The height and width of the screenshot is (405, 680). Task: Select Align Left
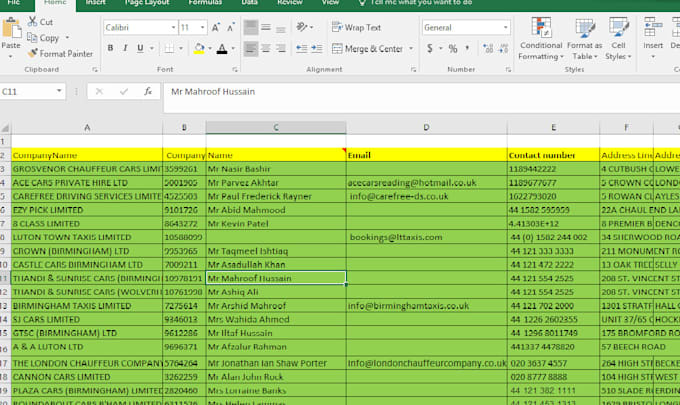pyautogui.click(x=251, y=48)
